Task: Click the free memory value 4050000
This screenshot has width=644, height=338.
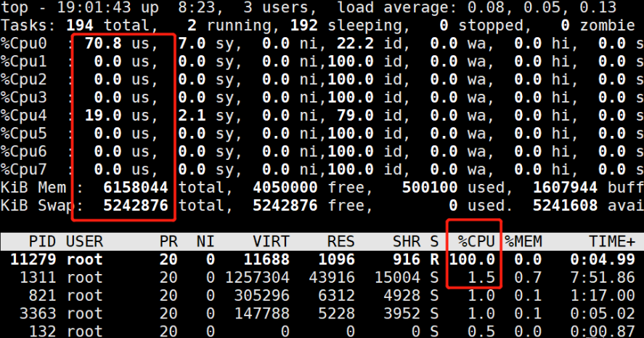Action: (x=285, y=188)
